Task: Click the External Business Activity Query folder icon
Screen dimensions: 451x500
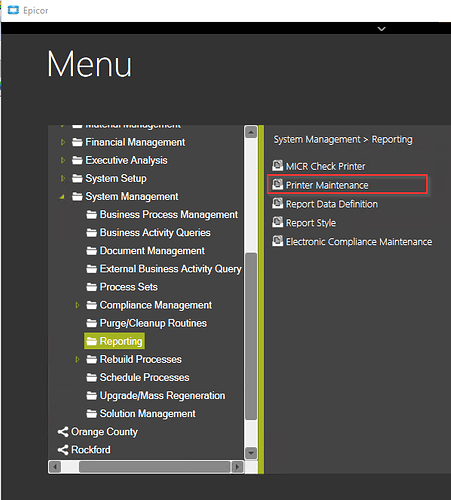Action: [x=91, y=269]
